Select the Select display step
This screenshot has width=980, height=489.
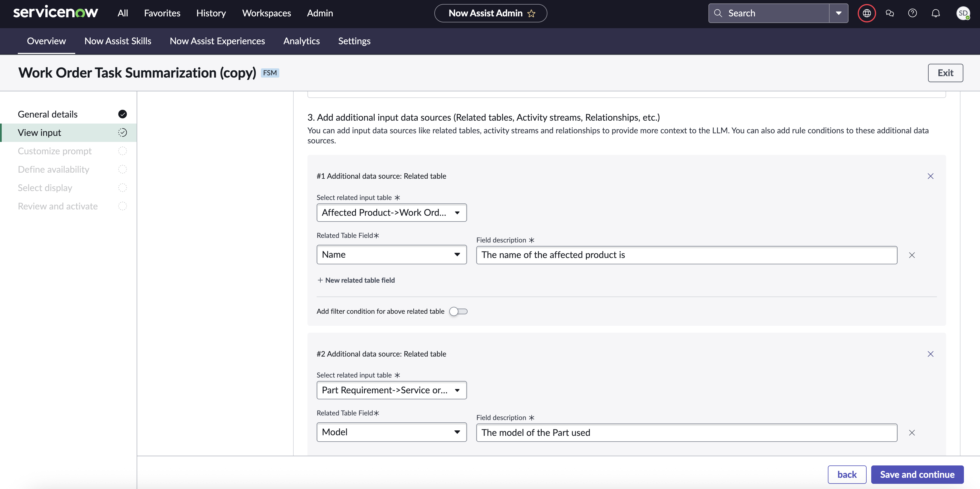pyautogui.click(x=69, y=187)
